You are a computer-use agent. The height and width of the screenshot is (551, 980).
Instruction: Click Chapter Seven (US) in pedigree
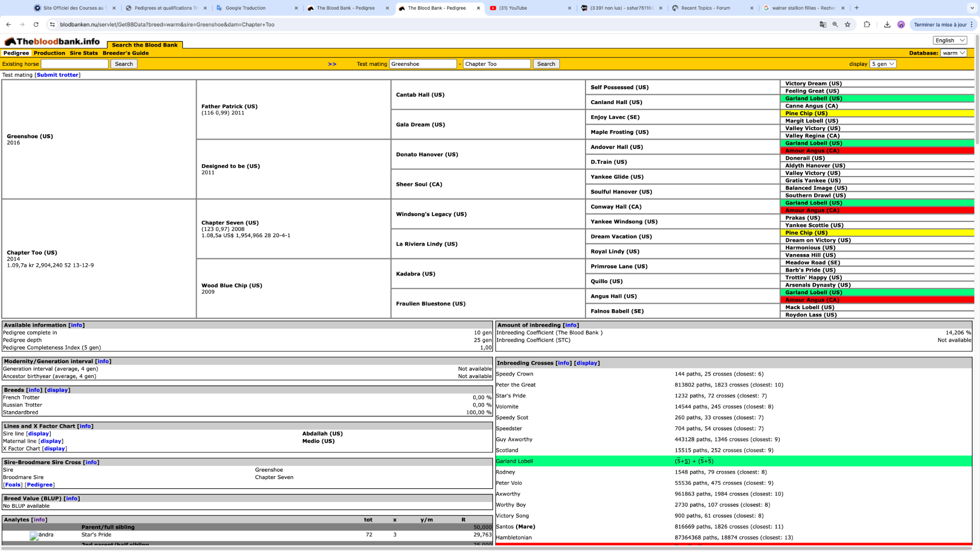click(230, 223)
